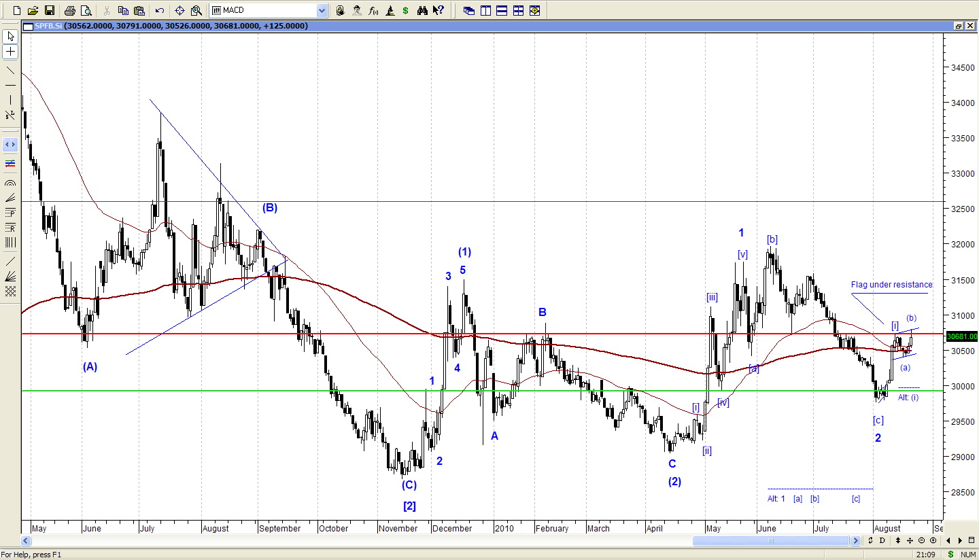Image resolution: width=979 pixels, height=560 pixels.
Task: Click the Paste clipboard icon
Action: pos(139,10)
